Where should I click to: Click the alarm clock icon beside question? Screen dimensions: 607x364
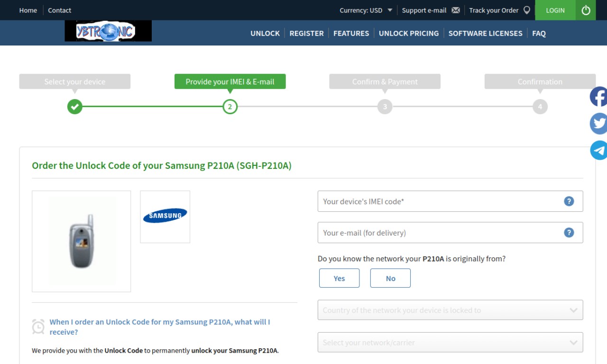tap(38, 327)
